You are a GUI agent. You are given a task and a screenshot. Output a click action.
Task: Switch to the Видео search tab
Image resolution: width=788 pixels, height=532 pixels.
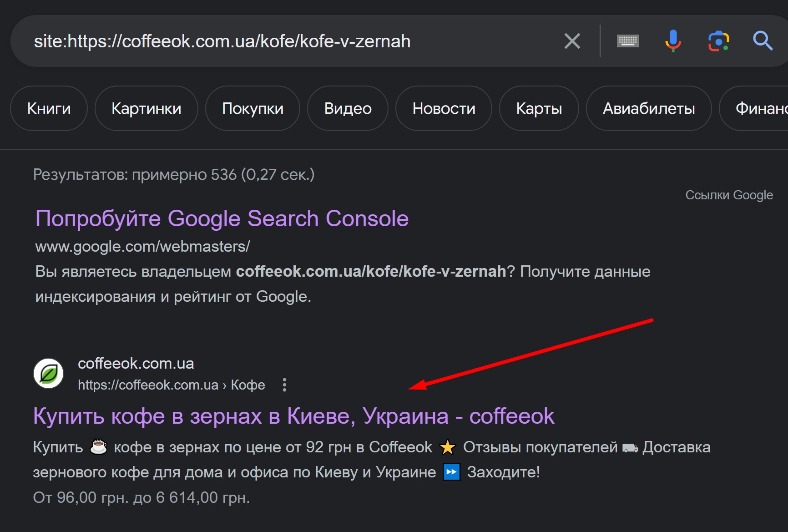tap(348, 108)
